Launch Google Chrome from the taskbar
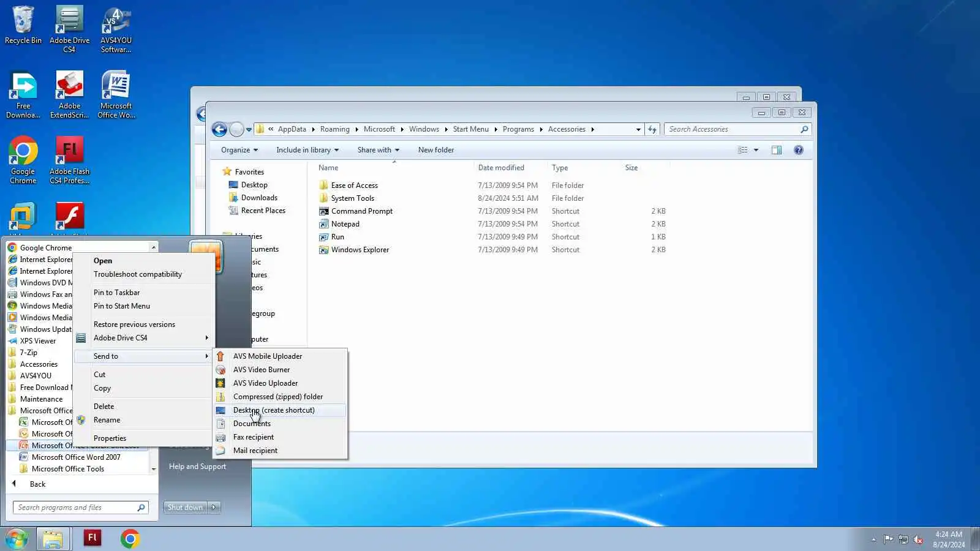The height and width of the screenshot is (551, 980). pos(130,539)
